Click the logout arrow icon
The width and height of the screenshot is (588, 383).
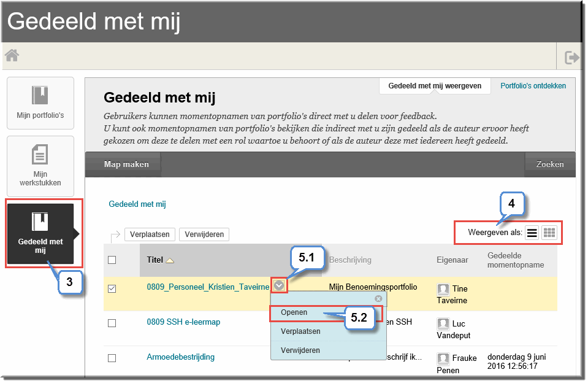pyautogui.click(x=572, y=58)
